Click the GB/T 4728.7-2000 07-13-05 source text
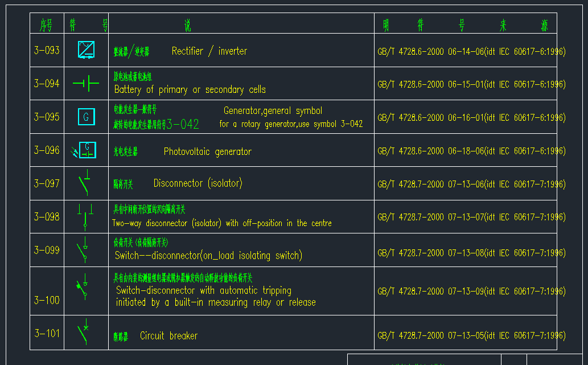 click(x=471, y=336)
